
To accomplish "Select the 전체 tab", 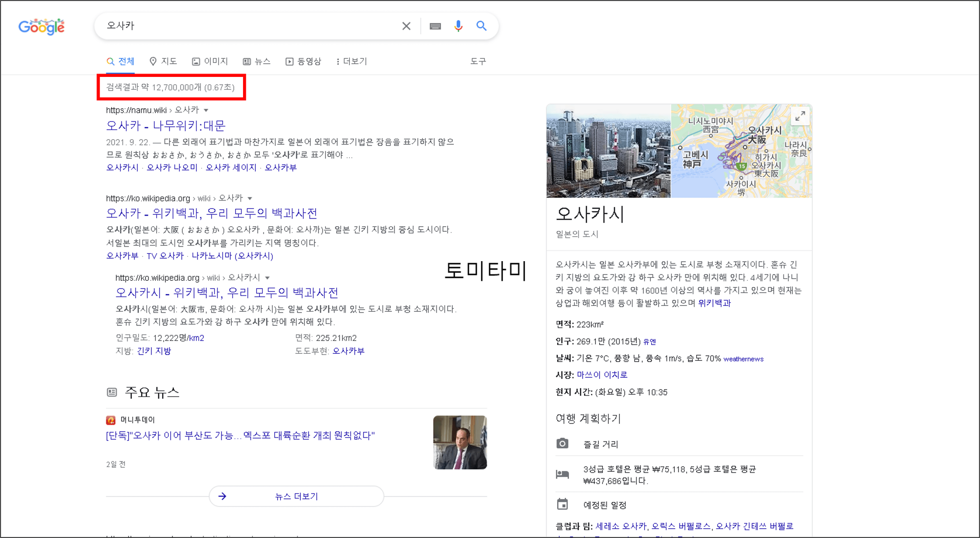I will [121, 61].
